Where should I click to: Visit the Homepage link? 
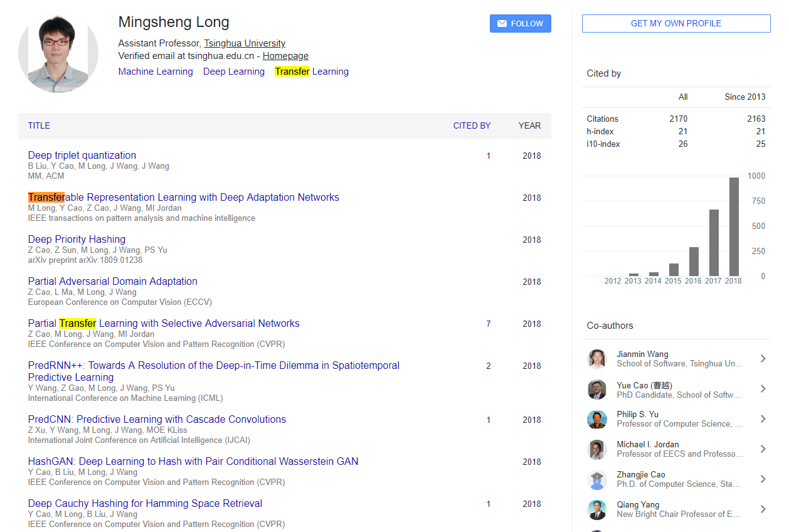click(285, 56)
